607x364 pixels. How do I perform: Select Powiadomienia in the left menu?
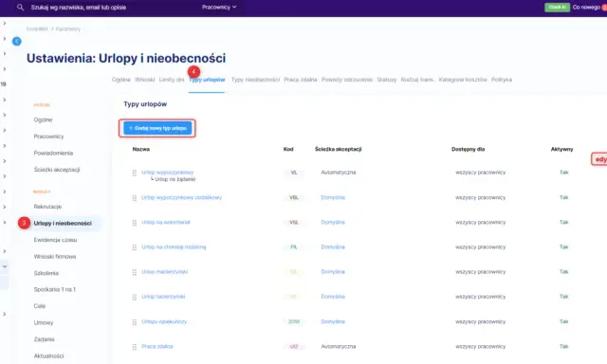tap(53, 154)
